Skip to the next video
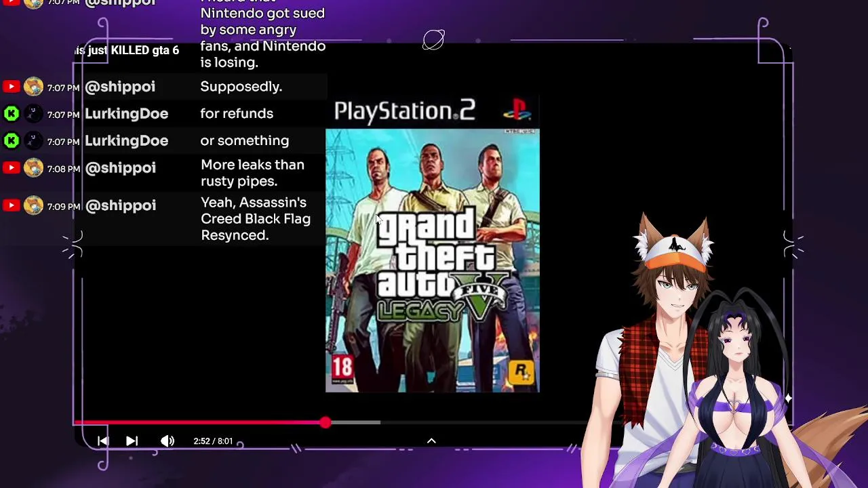Image resolution: width=868 pixels, height=488 pixels. (132, 441)
